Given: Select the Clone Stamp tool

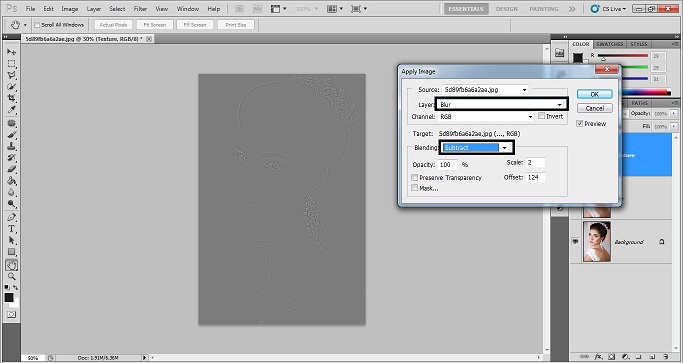Looking at the screenshot, I should pyautogui.click(x=11, y=146).
